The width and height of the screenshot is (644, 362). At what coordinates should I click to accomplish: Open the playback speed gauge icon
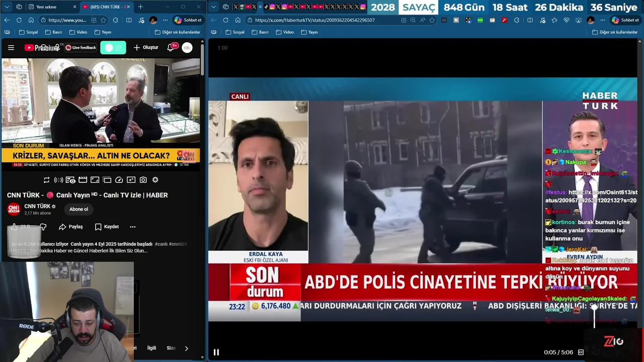coord(119,180)
